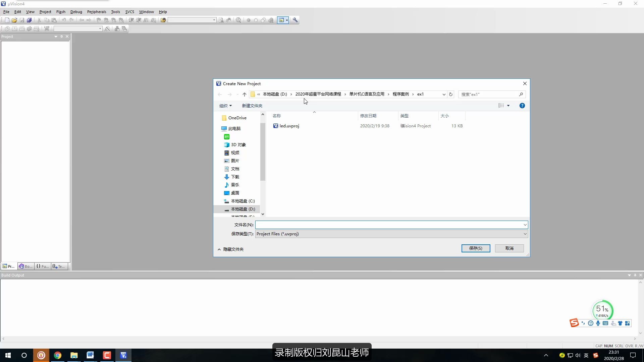This screenshot has width=644, height=362.
Task: Click the 取消 cancel button
Action: pos(509,248)
